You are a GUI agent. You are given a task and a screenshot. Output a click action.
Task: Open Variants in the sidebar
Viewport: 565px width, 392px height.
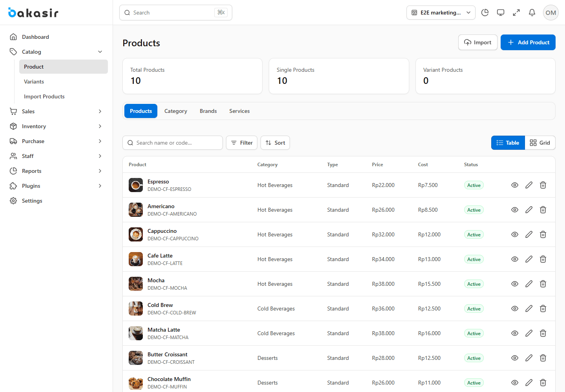coord(64,82)
